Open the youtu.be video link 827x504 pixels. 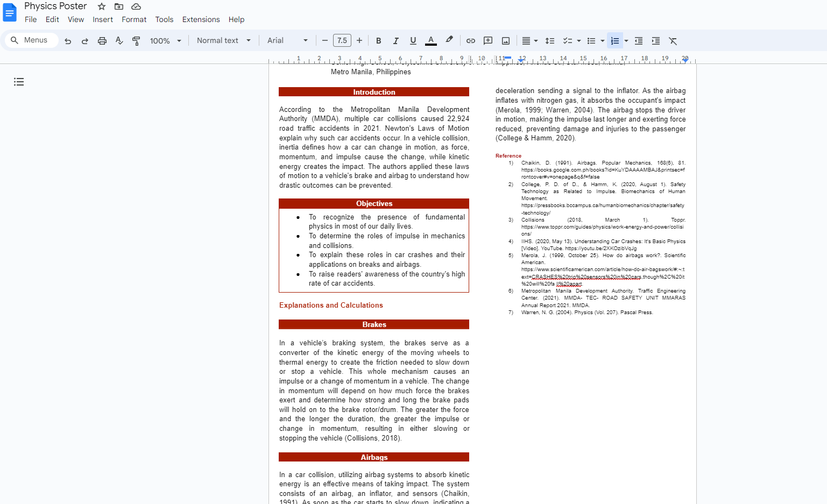tap(600, 249)
